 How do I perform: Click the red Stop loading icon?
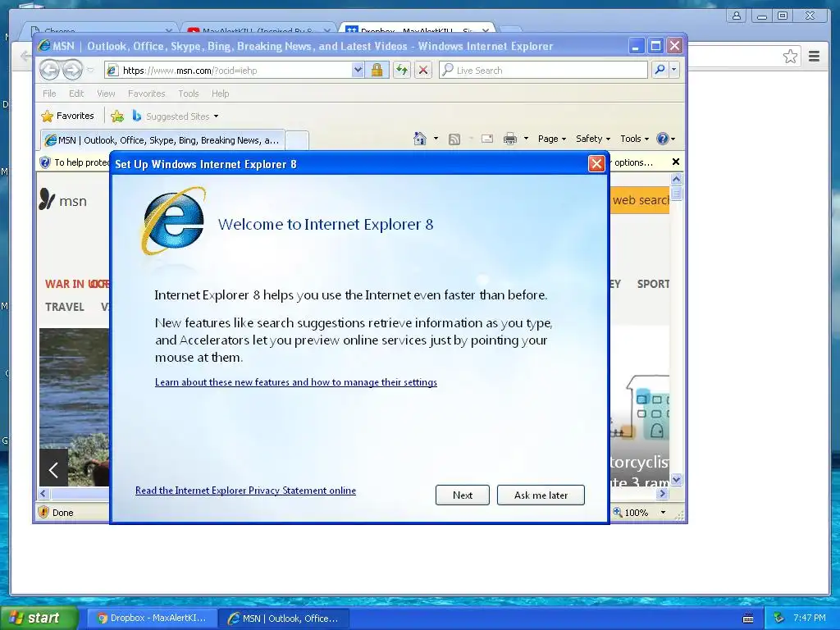423,71
